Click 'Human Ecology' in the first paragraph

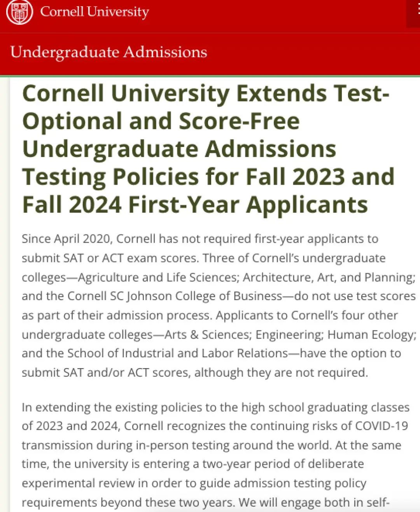(x=371, y=334)
